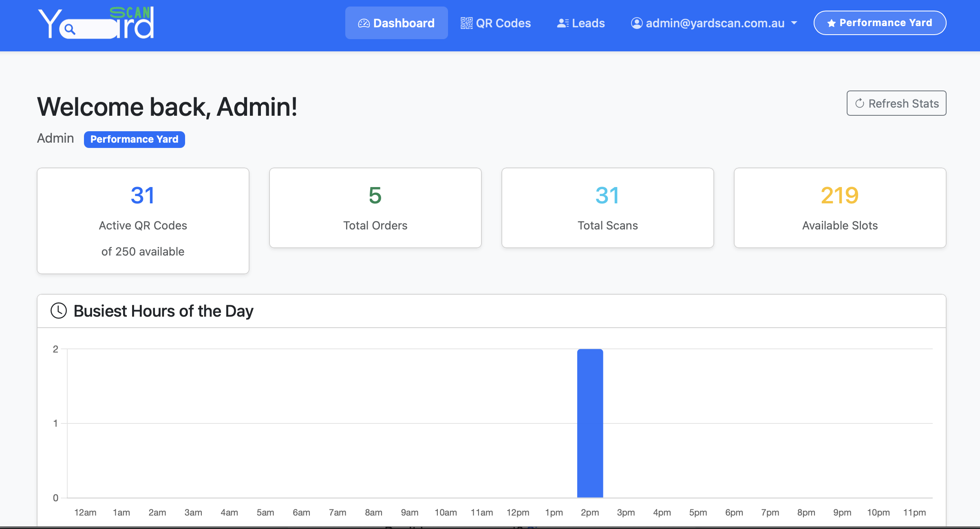Click the 12am axis label
Screen dimensions: 980x529
[85, 512]
